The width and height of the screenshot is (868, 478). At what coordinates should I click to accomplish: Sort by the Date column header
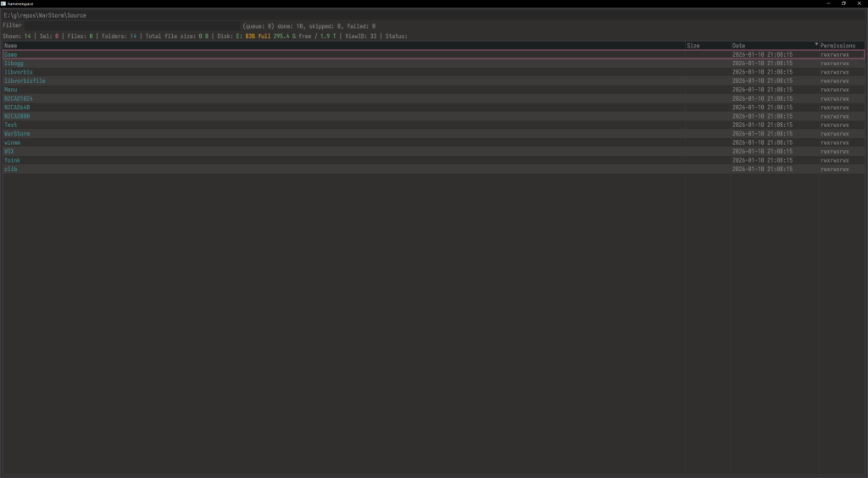coord(775,46)
